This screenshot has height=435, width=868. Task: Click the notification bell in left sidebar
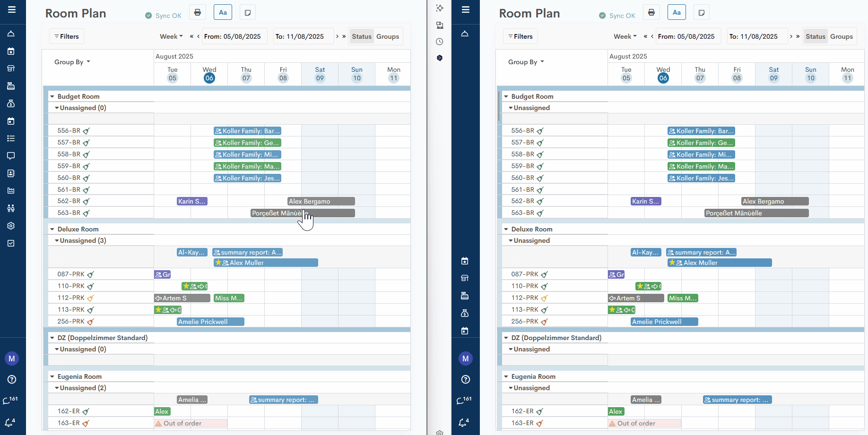click(x=9, y=422)
